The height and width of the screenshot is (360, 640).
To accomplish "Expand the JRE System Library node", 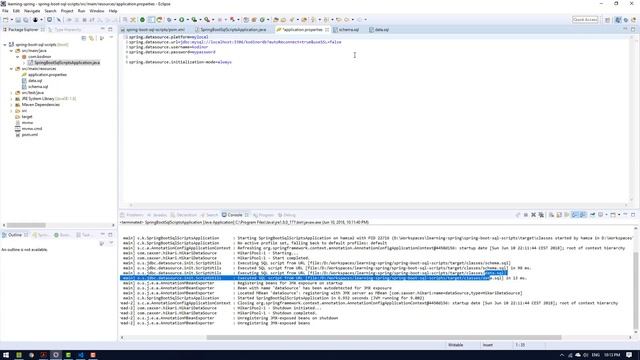I will 11,98.
